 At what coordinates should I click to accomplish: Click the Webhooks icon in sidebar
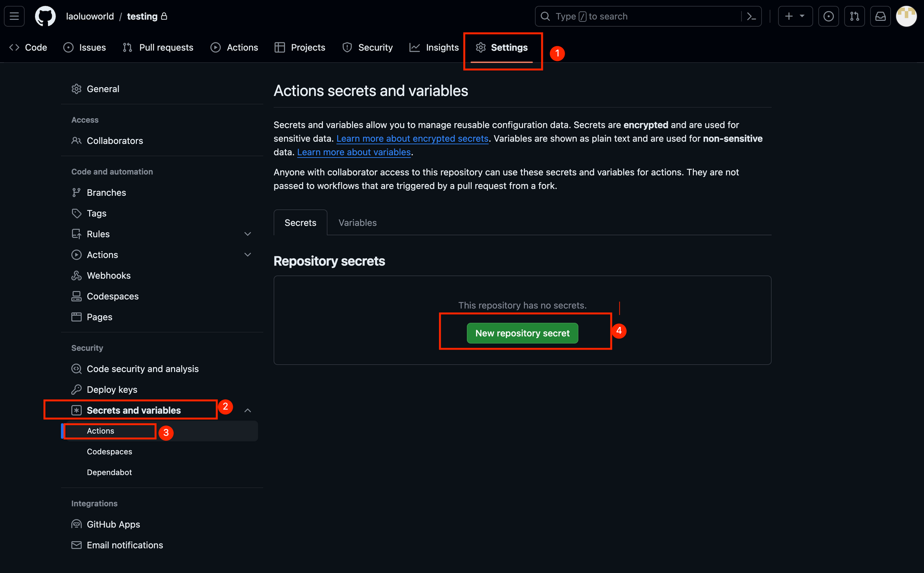point(77,275)
